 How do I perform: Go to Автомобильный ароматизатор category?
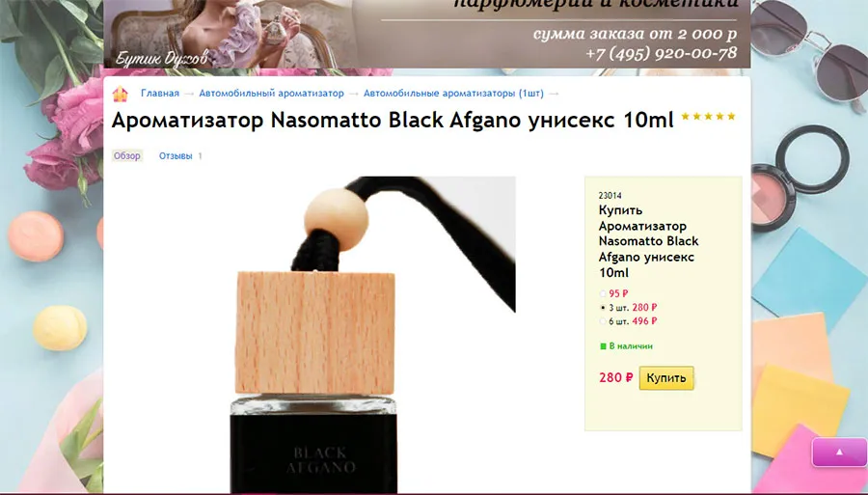pyautogui.click(x=271, y=93)
